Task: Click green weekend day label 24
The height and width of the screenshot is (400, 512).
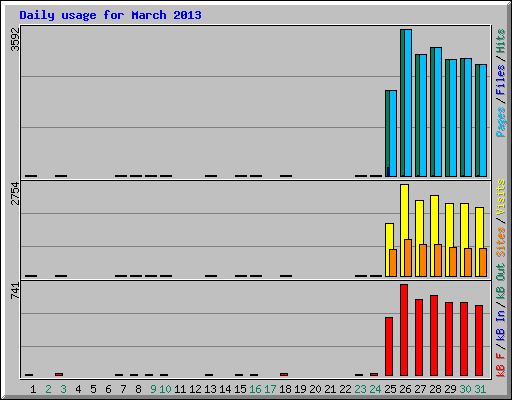Action: pos(375,389)
